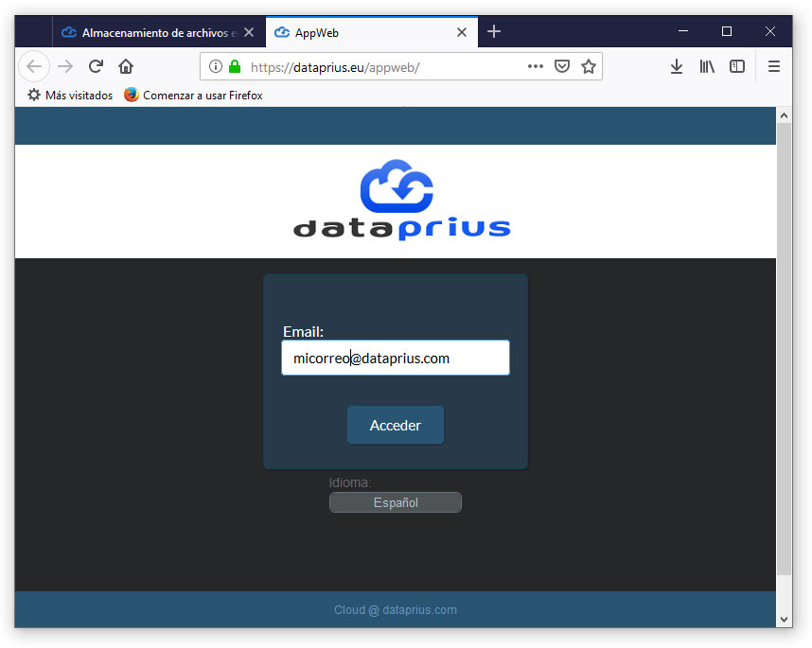
Task: Click the scrollbar down arrow
Action: pyautogui.click(x=784, y=619)
